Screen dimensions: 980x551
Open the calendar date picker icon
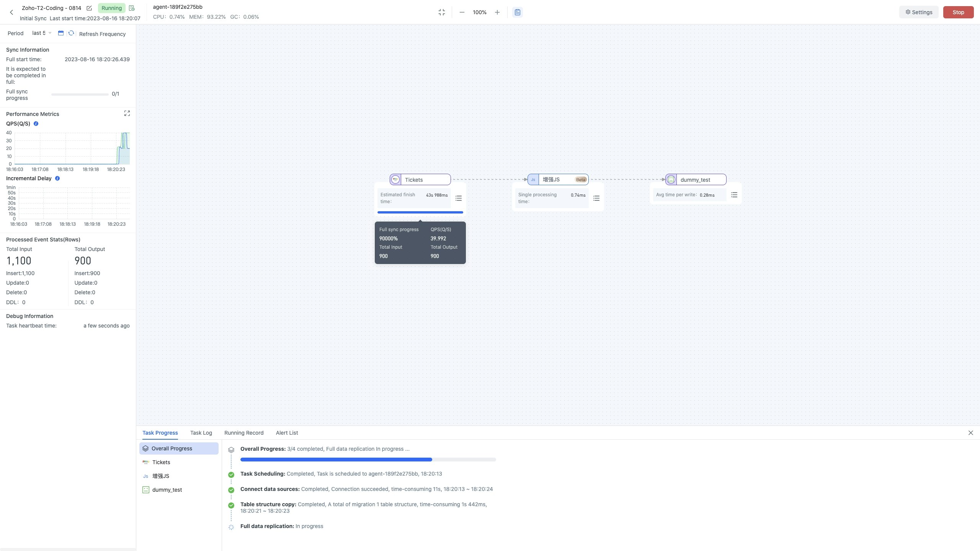click(60, 33)
